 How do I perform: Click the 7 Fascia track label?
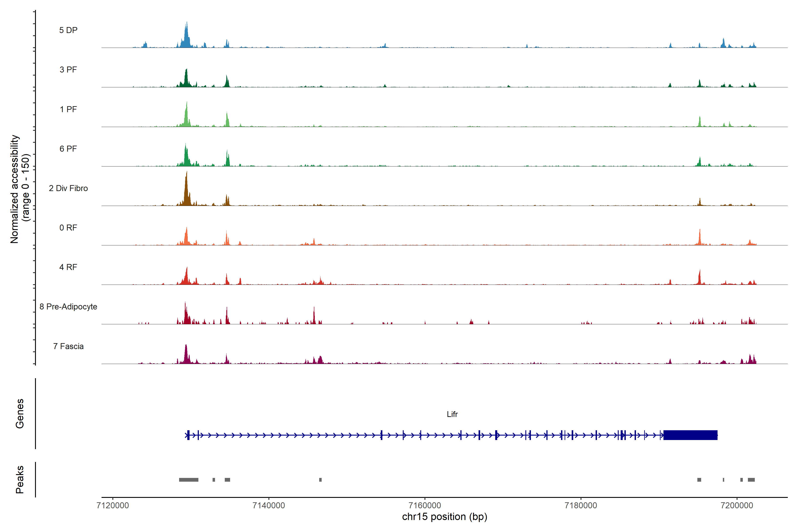point(68,346)
